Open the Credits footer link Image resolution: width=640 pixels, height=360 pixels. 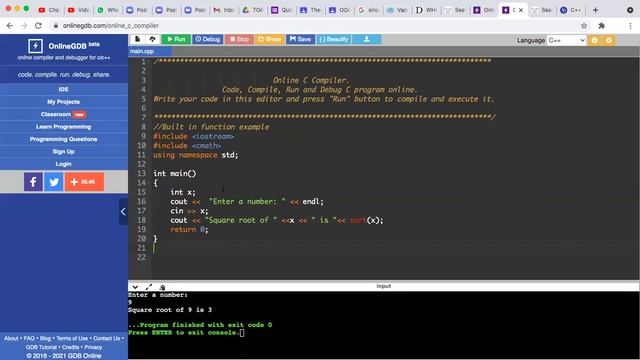coord(70,347)
